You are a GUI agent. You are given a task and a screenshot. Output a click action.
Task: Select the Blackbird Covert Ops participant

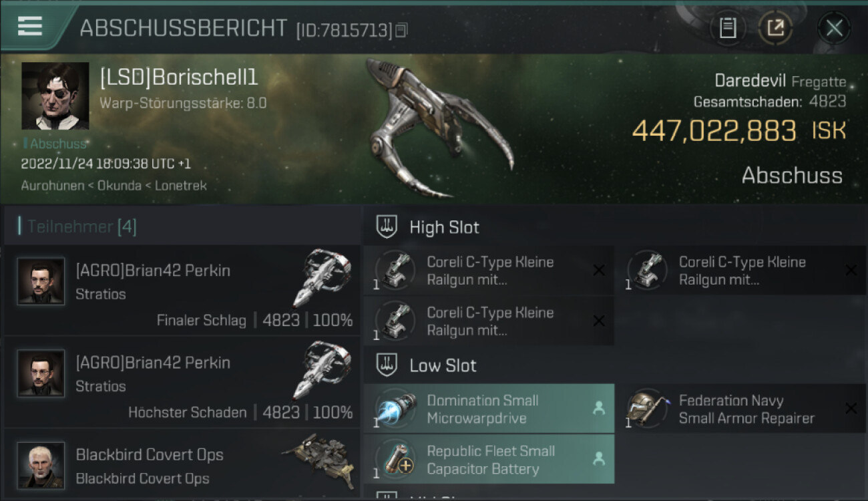(x=182, y=465)
